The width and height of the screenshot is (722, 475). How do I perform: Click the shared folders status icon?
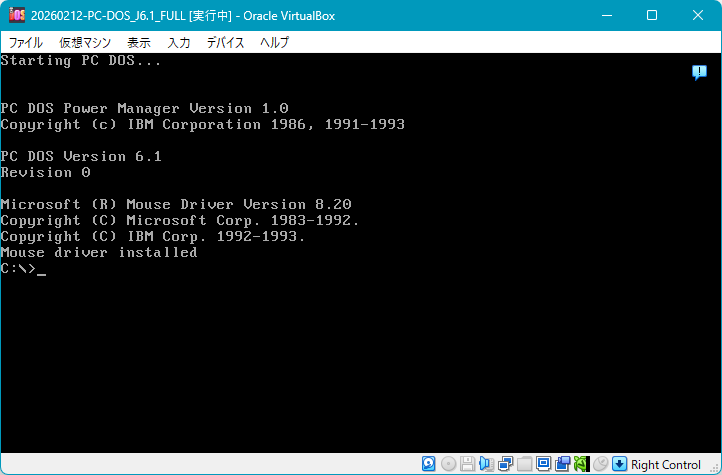(x=524, y=464)
